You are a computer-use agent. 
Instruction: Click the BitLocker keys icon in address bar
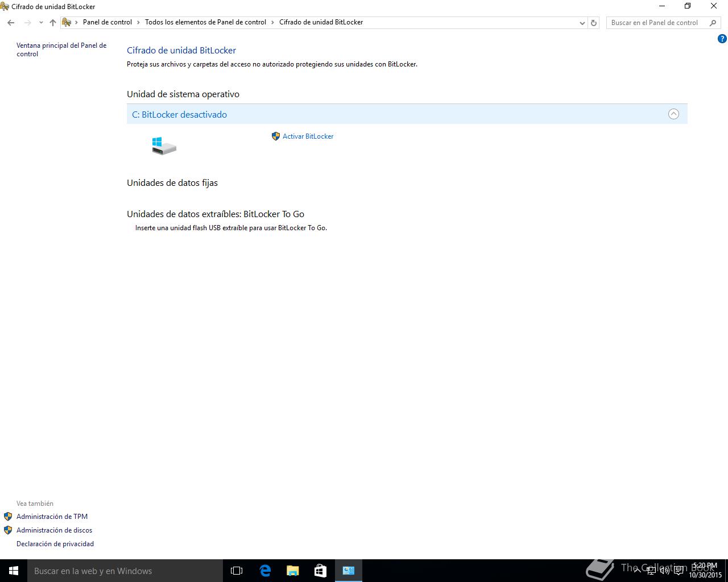67,22
